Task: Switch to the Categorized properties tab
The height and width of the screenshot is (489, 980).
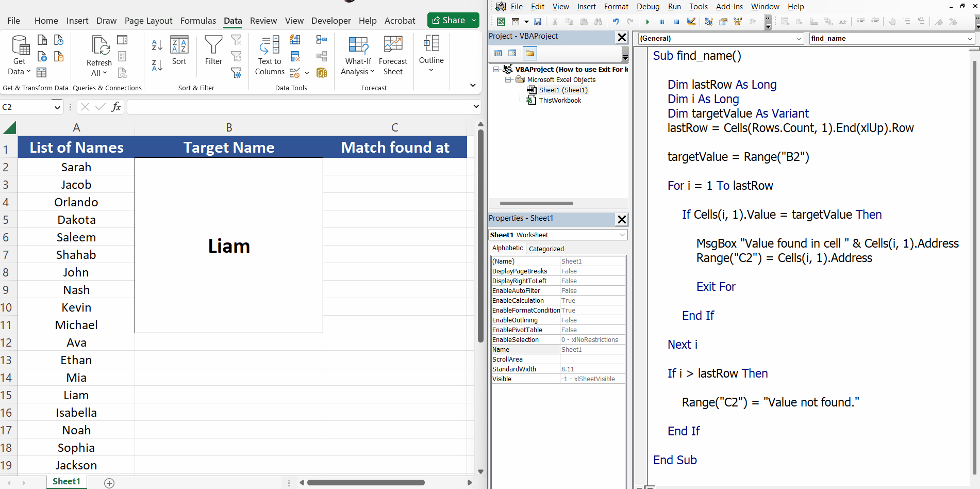Action: tap(546, 248)
